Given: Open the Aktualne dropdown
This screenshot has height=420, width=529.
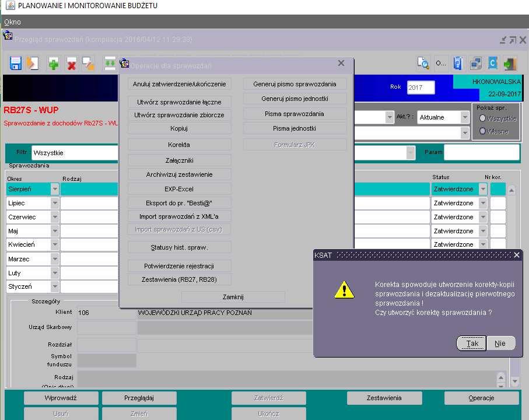Looking at the screenshot, I should click(465, 117).
